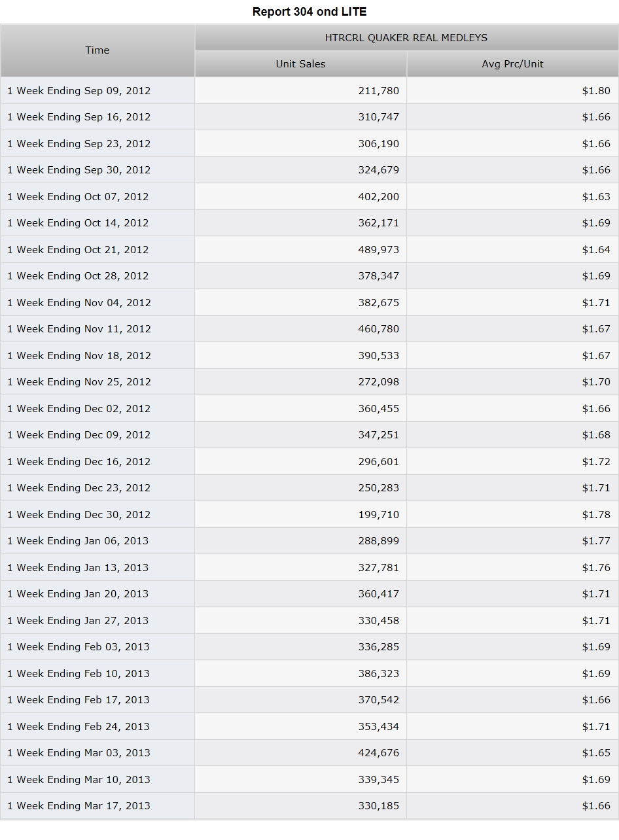Select row 1 Week Ending Sep 09, 2012
This screenshot has width=619, height=840.
tap(309, 90)
